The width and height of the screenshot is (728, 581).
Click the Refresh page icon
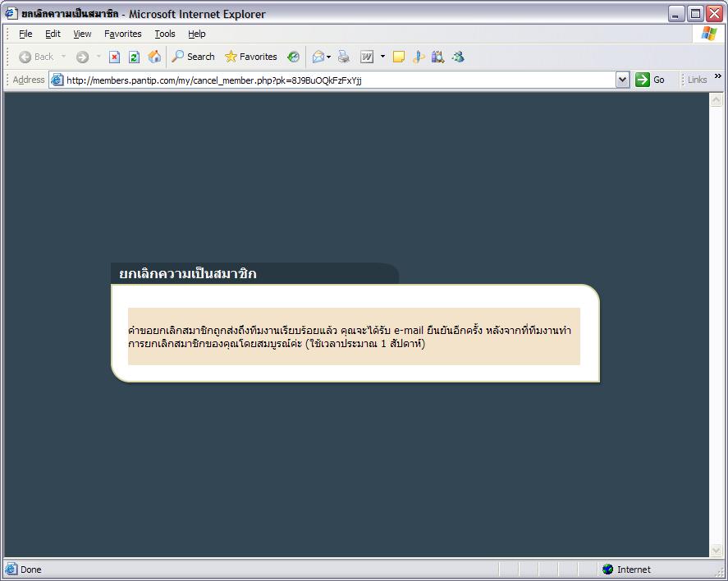134,57
